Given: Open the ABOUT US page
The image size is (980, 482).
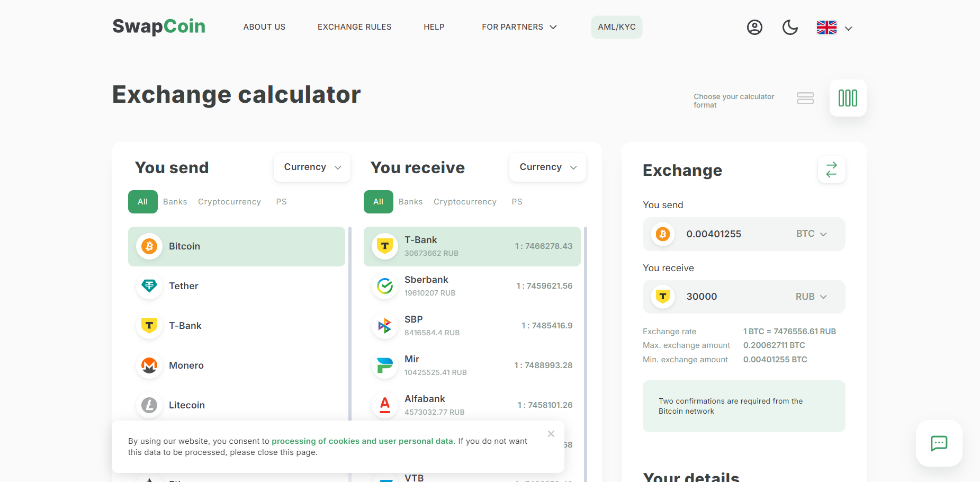Looking at the screenshot, I should 264,27.
